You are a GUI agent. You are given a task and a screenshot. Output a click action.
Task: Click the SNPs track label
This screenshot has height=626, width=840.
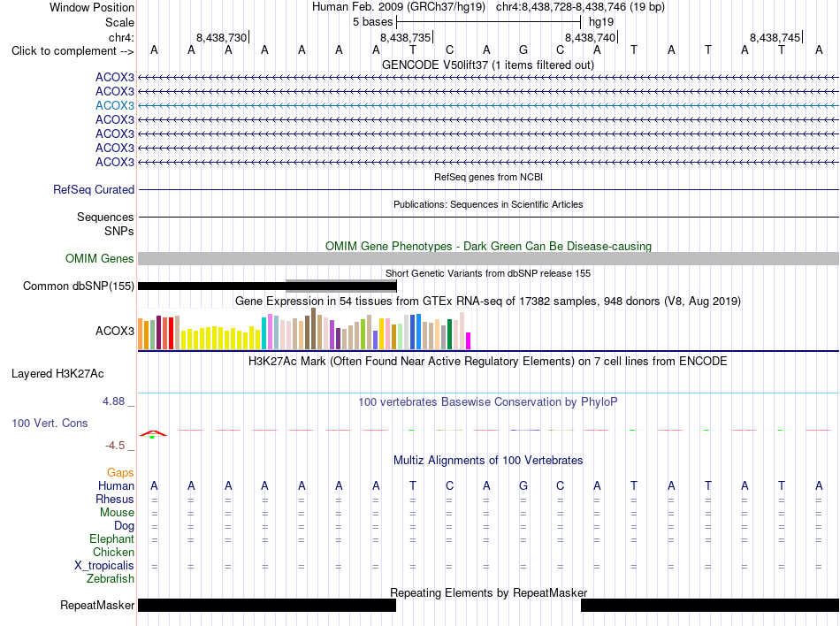119,231
